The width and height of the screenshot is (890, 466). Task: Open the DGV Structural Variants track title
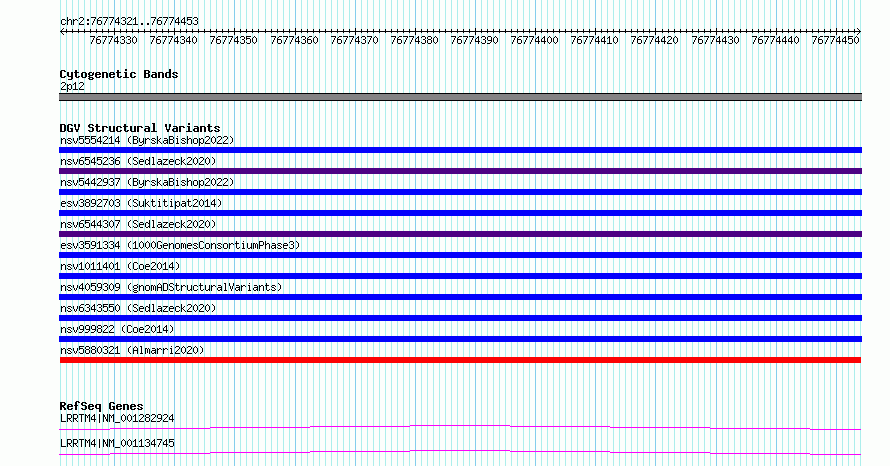tap(140, 128)
